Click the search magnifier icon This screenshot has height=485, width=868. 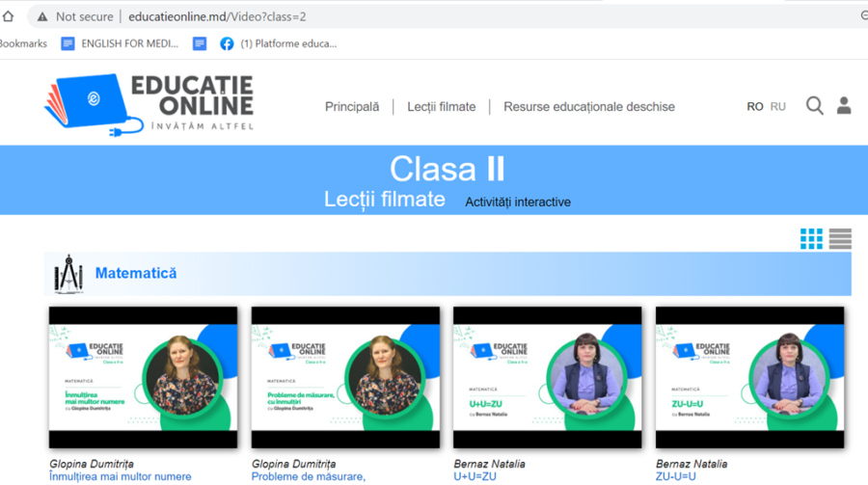(x=815, y=106)
